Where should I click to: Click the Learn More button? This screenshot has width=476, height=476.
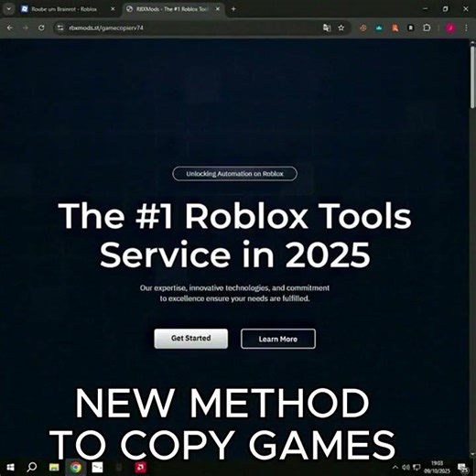tap(278, 339)
